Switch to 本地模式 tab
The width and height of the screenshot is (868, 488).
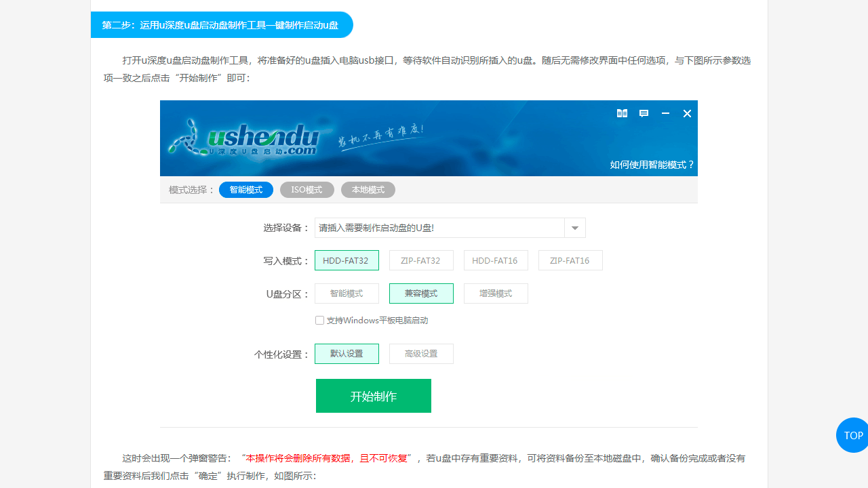tap(368, 190)
